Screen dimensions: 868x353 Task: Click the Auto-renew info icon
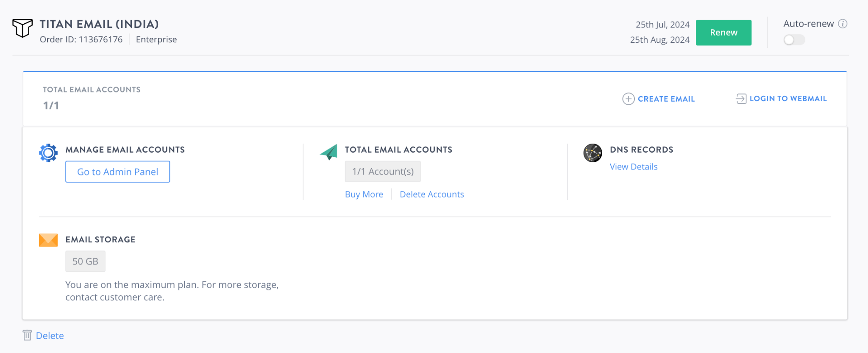[x=843, y=24]
